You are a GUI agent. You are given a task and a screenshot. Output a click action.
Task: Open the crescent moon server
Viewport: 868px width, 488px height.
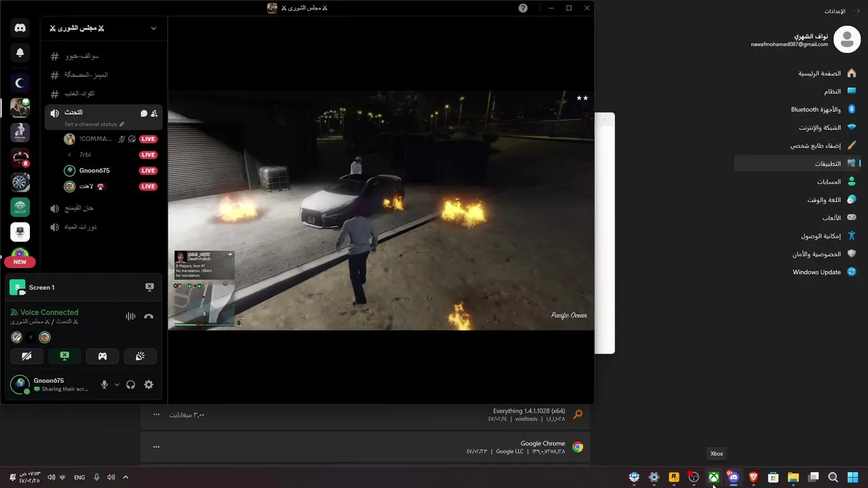click(x=20, y=83)
